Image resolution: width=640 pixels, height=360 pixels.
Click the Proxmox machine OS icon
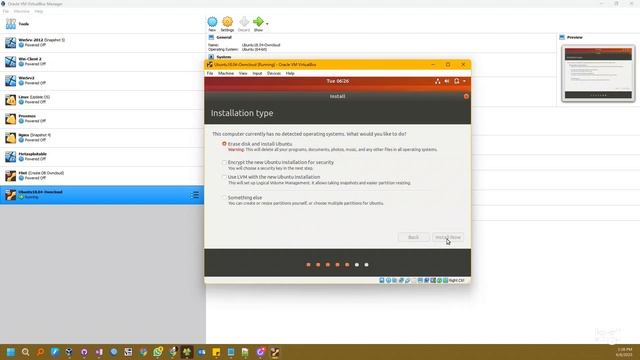pyautogui.click(x=10, y=118)
